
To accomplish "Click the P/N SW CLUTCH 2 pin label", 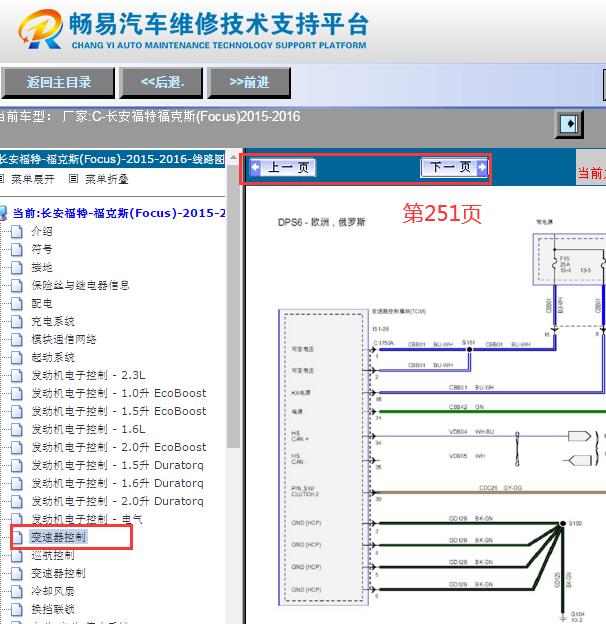I will pyautogui.click(x=305, y=491).
